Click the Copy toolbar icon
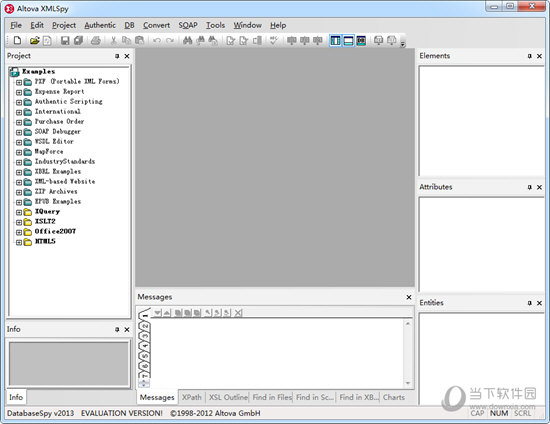550x424 pixels. coord(126,41)
